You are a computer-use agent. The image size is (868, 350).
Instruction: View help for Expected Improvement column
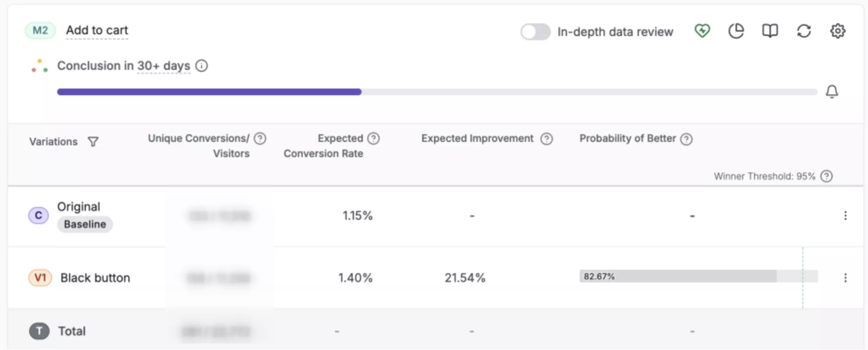pyautogui.click(x=546, y=139)
